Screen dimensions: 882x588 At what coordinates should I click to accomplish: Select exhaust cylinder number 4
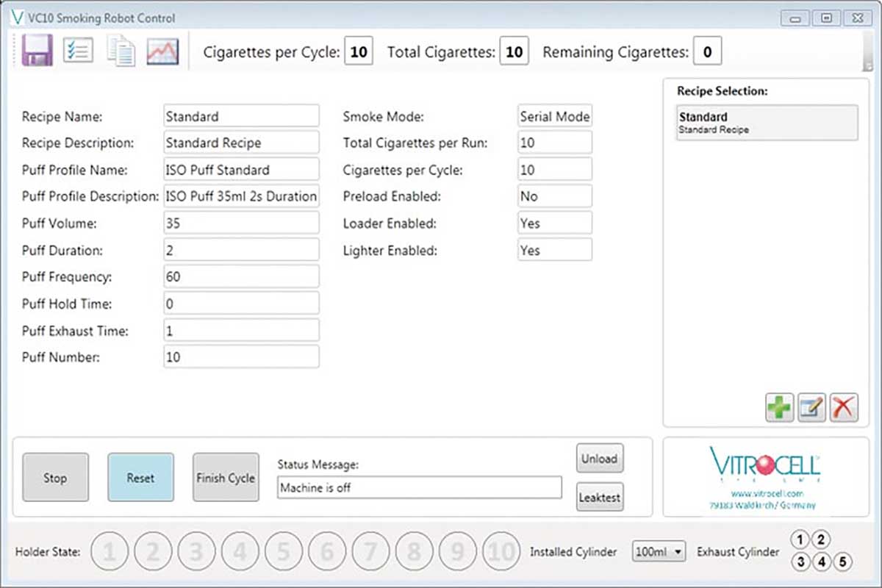point(822,562)
